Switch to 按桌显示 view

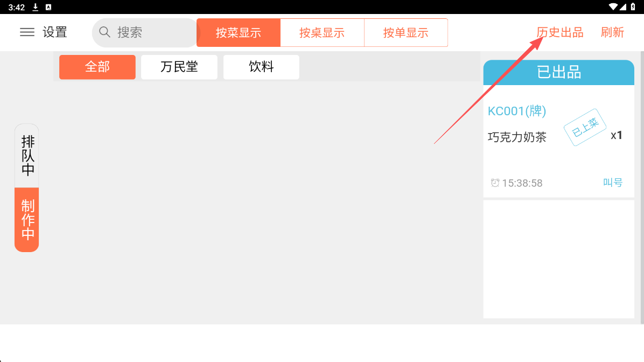322,33
